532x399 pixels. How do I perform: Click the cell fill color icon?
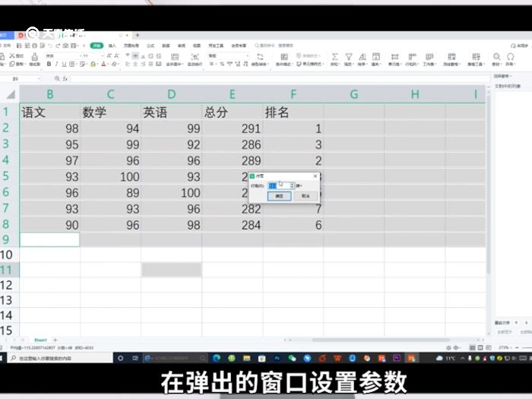pyautogui.click(x=93, y=64)
